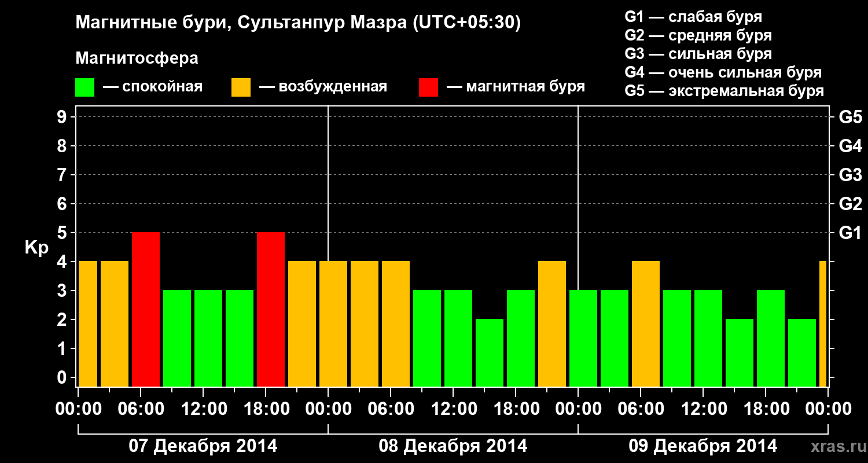Select the 'G2 — средняя буря' description
Viewport: 868px width, 463px height.
pyautogui.click(x=698, y=35)
